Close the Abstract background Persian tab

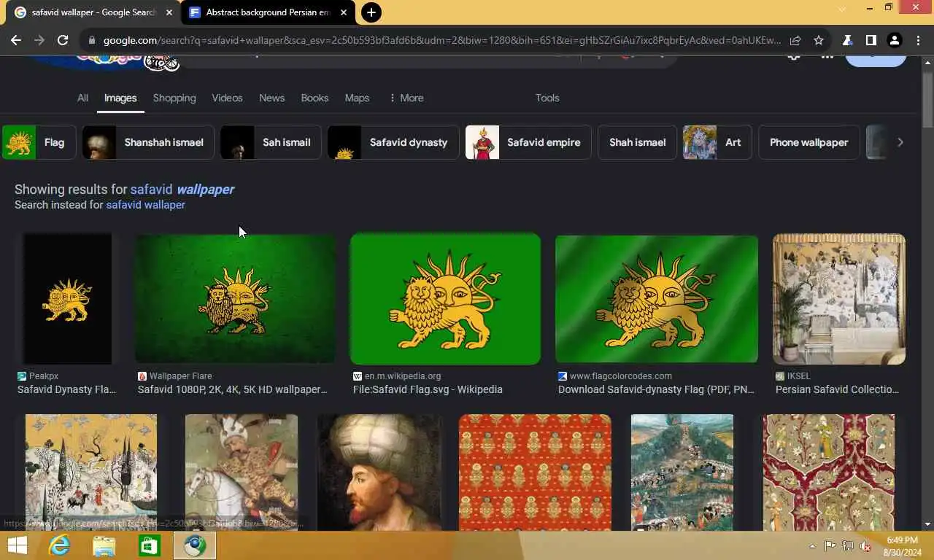(x=344, y=12)
